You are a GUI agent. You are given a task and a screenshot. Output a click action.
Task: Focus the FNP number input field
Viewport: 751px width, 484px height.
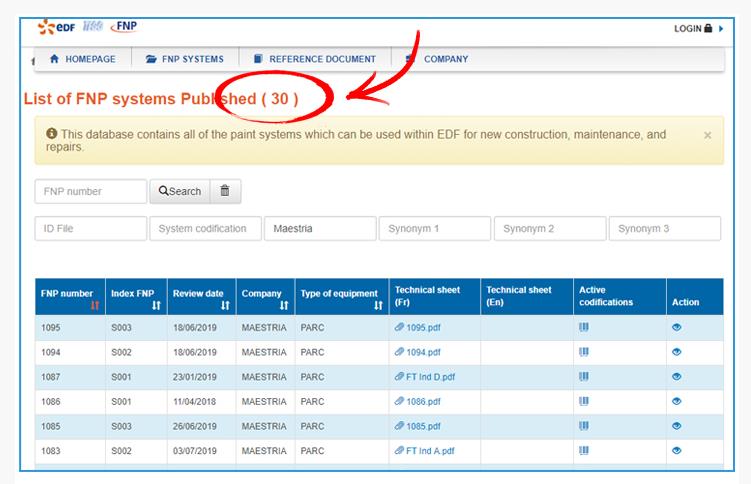point(91,191)
